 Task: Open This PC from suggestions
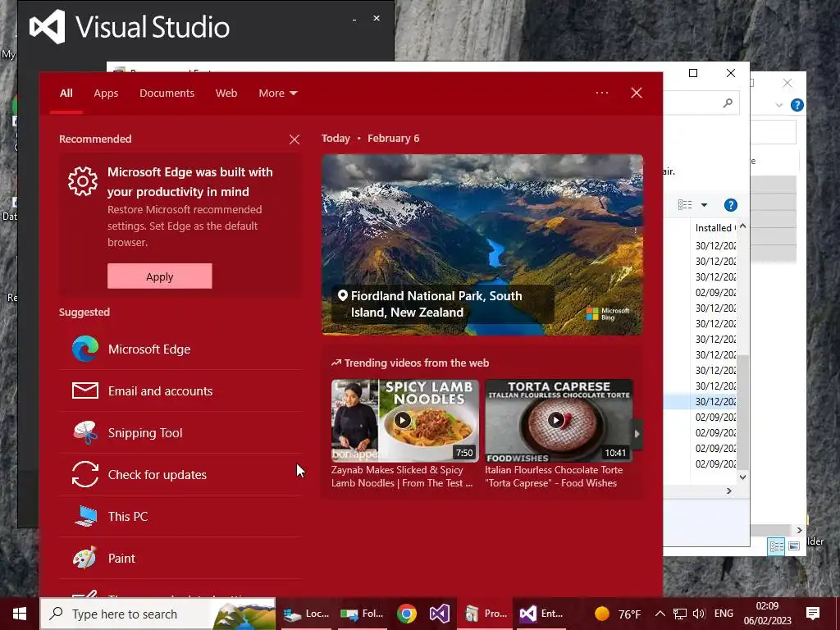pyautogui.click(x=180, y=517)
